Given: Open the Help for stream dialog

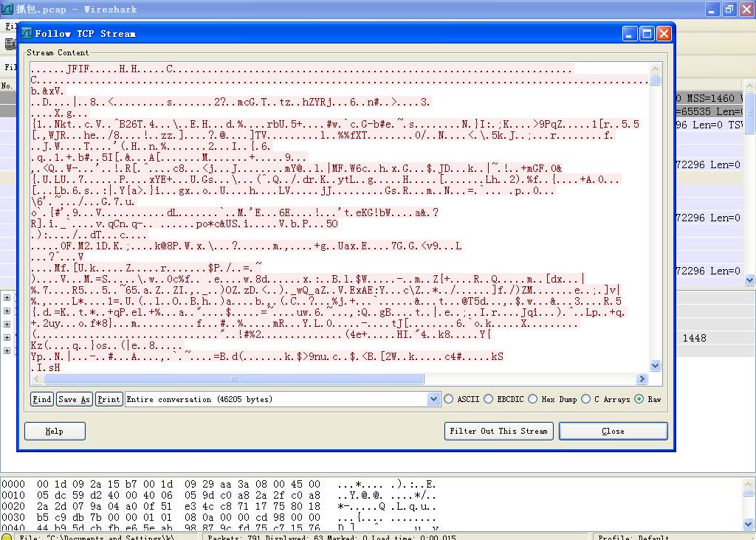Looking at the screenshot, I should click(55, 431).
